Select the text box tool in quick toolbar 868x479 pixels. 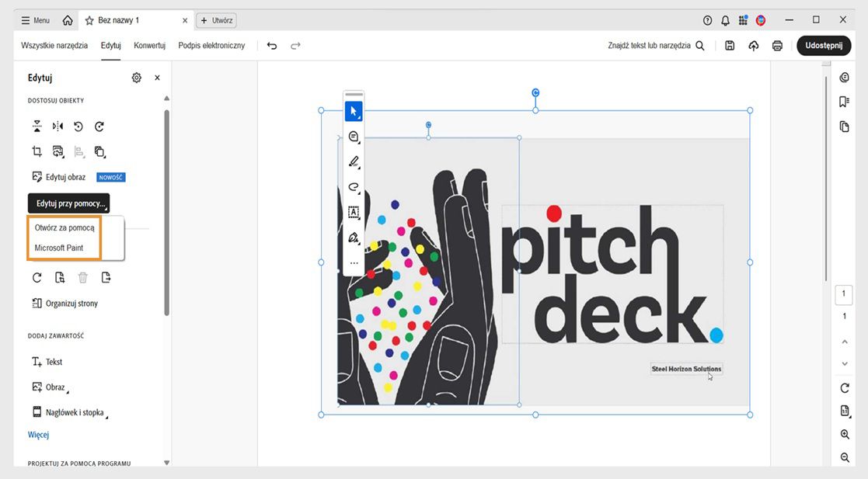coord(354,213)
